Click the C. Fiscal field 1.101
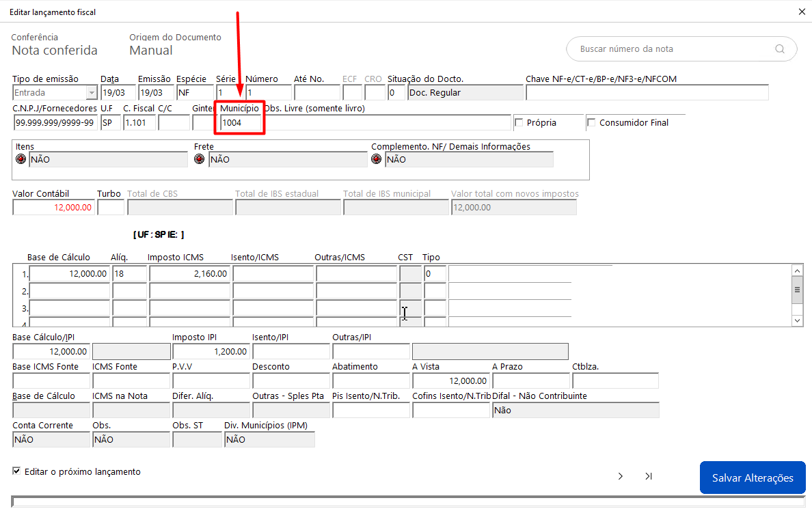Screen dimensions: 812x511 tap(139, 123)
